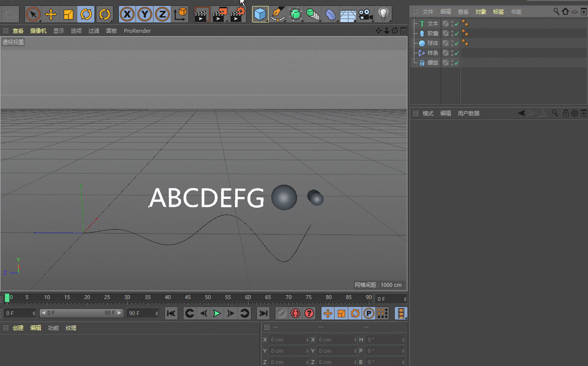Open the 文件 menu in object manager
The image size is (588, 366).
pos(428,11)
